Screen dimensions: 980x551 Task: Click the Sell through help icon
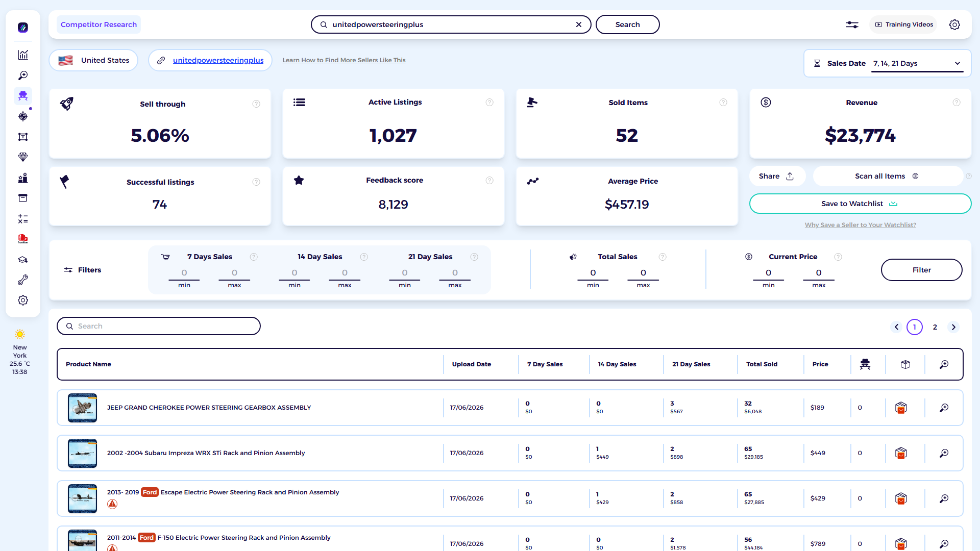[x=256, y=104]
